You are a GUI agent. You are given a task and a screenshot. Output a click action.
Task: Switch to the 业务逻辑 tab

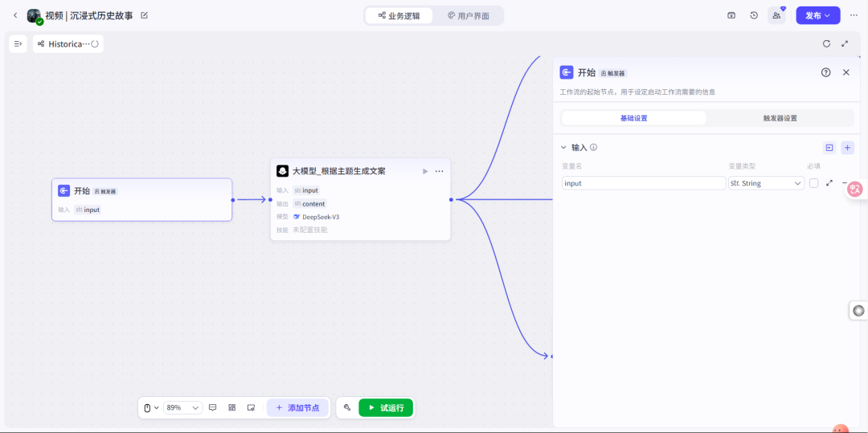coord(399,16)
